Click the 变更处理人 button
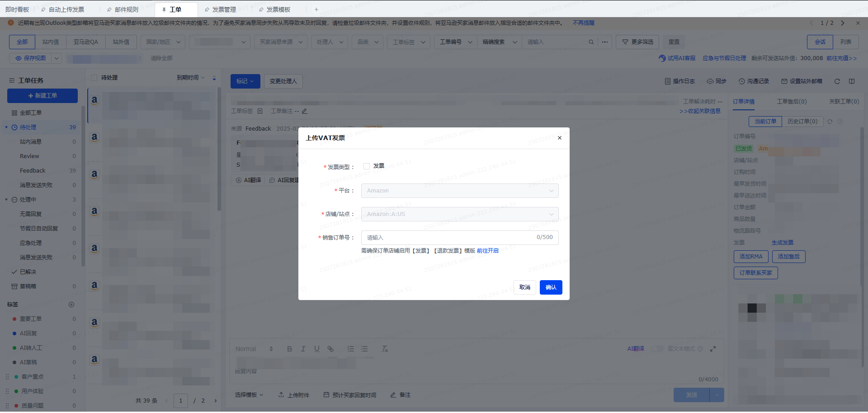 tap(283, 81)
